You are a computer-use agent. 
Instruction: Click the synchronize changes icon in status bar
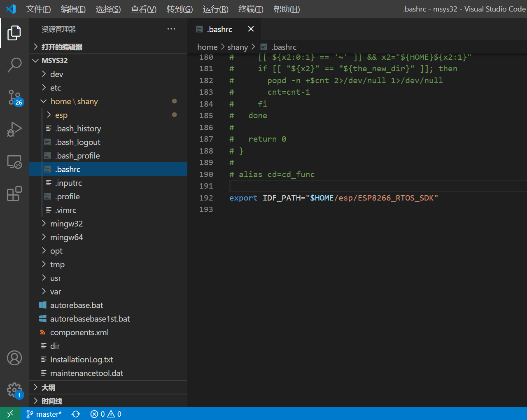[76, 414]
